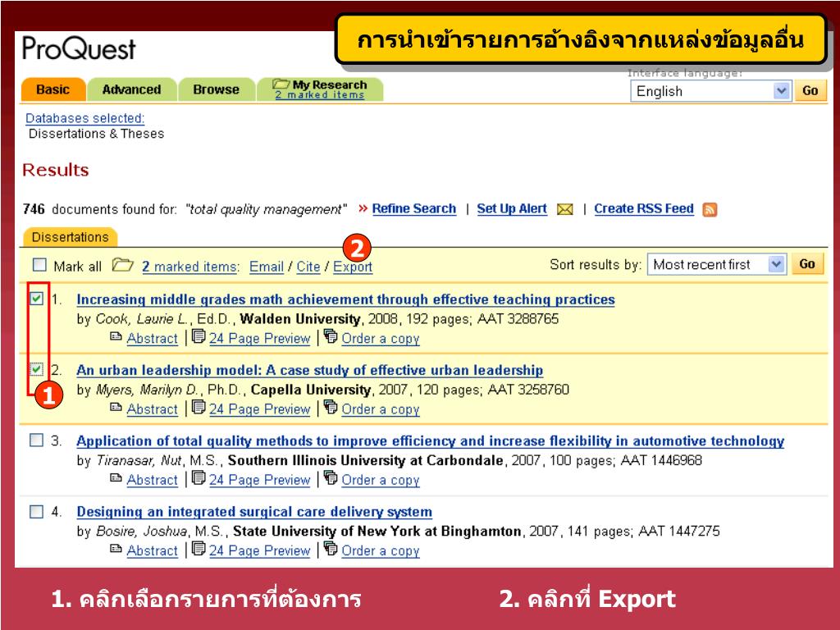
Task: Click the ProQuest logo
Action: pyautogui.click(x=79, y=48)
